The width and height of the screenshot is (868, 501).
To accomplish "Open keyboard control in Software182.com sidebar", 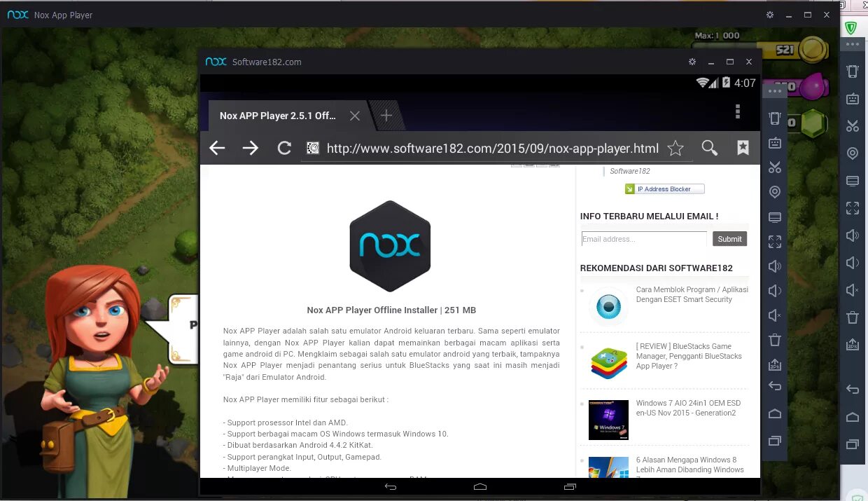I will point(775,142).
